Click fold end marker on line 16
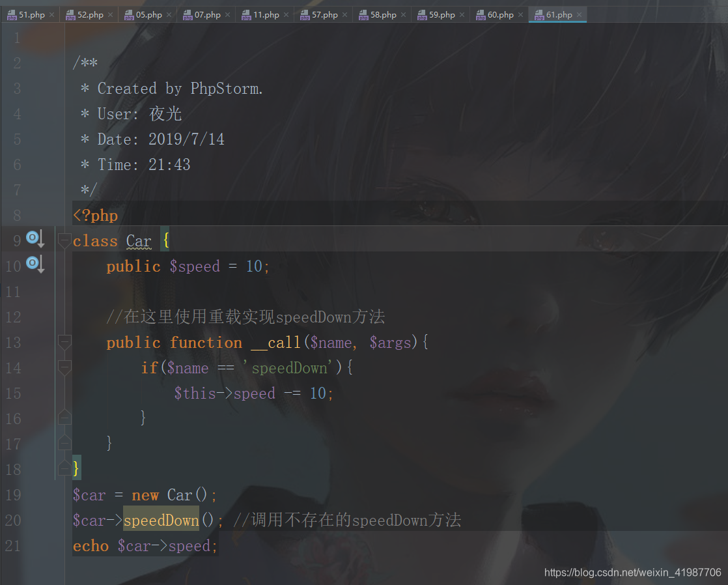Image resolution: width=728 pixels, height=585 pixels. (64, 418)
